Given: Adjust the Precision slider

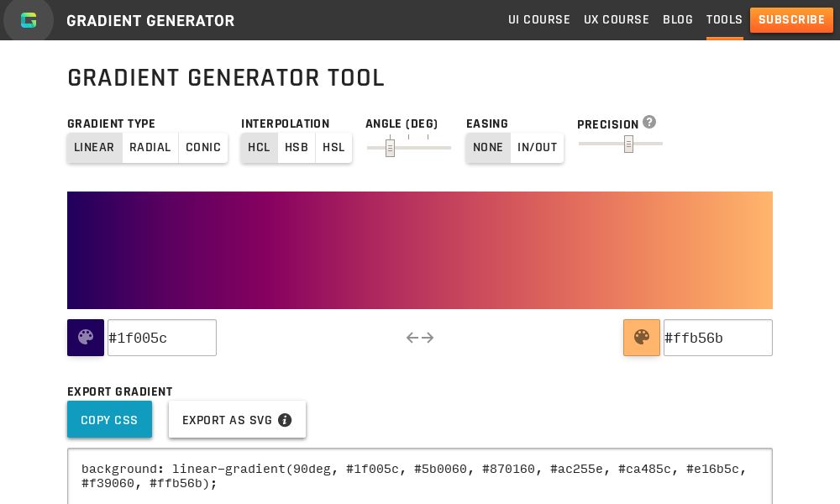Looking at the screenshot, I should click(x=629, y=144).
